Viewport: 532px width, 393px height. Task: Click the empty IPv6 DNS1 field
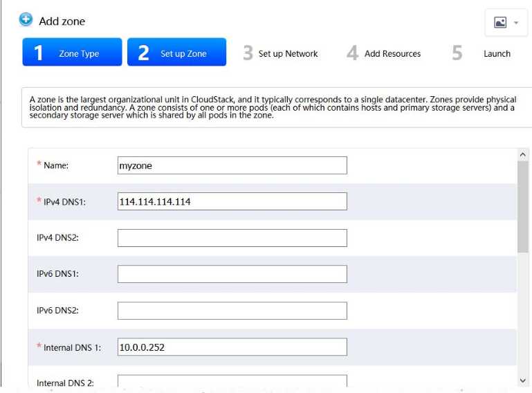[232, 274]
